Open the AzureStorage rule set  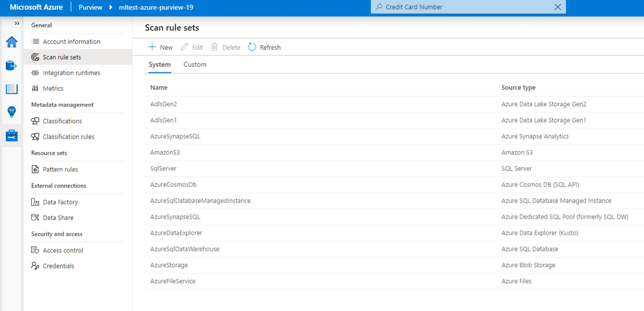click(x=169, y=265)
